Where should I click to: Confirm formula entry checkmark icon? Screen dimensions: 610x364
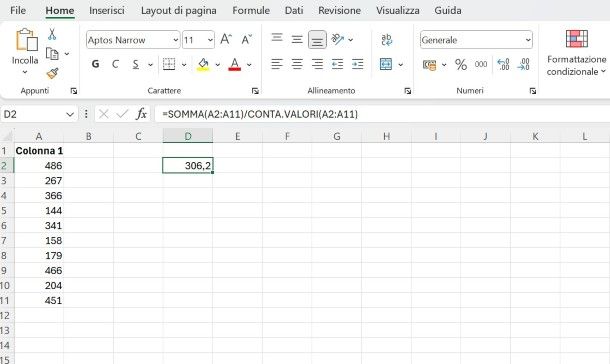(122, 114)
